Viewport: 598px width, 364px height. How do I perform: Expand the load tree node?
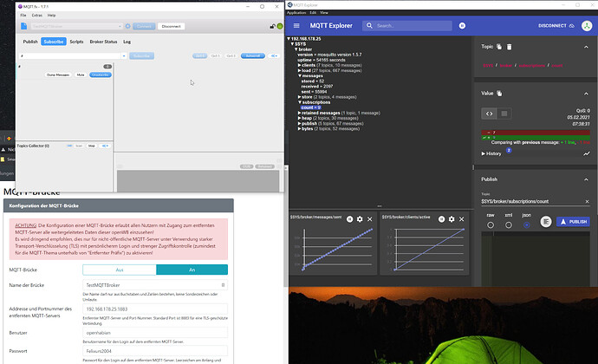299,70
